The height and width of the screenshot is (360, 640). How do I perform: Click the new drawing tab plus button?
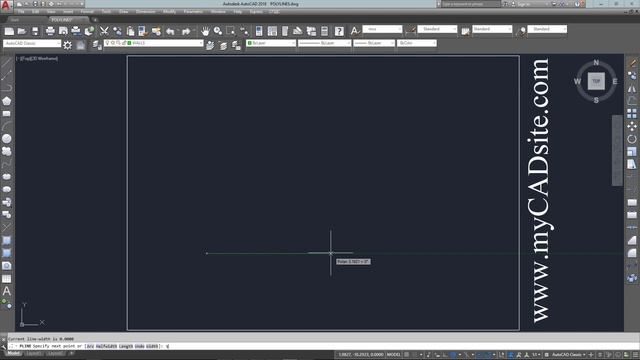pyautogui.click(x=95, y=20)
